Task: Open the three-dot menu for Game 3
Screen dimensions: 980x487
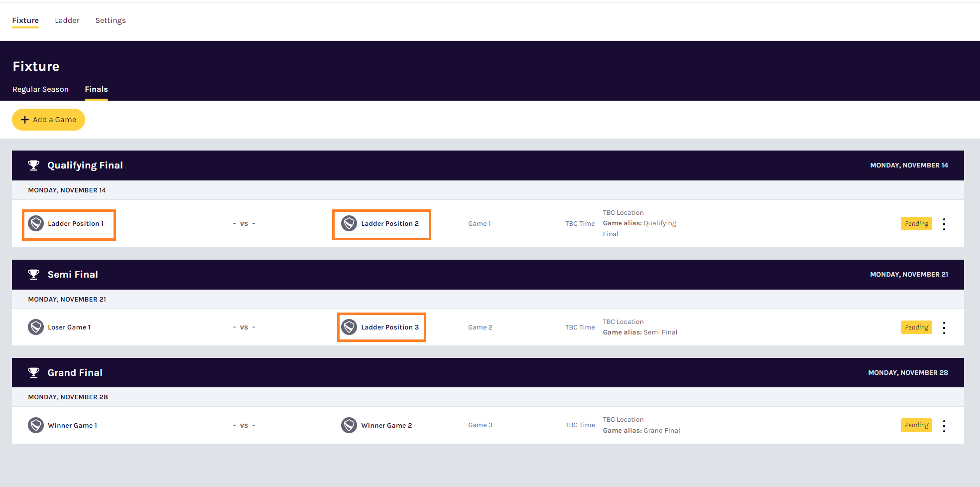Action: pos(944,426)
